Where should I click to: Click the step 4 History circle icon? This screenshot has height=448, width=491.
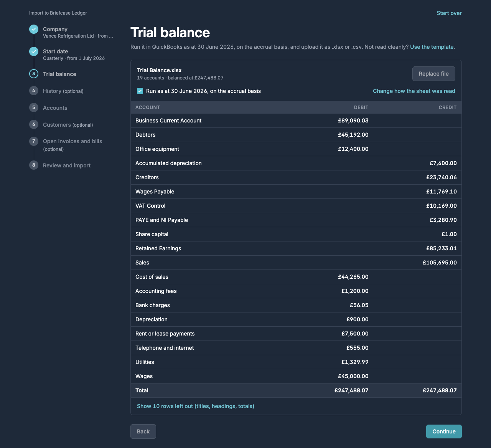34,91
